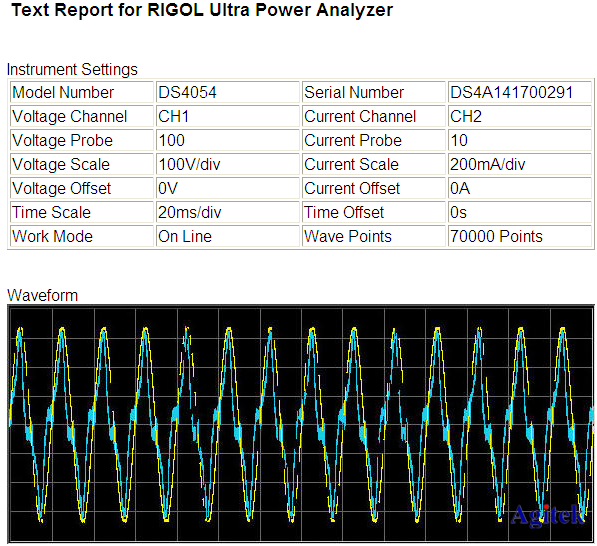Select the Model Number label cell

click(x=81, y=92)
